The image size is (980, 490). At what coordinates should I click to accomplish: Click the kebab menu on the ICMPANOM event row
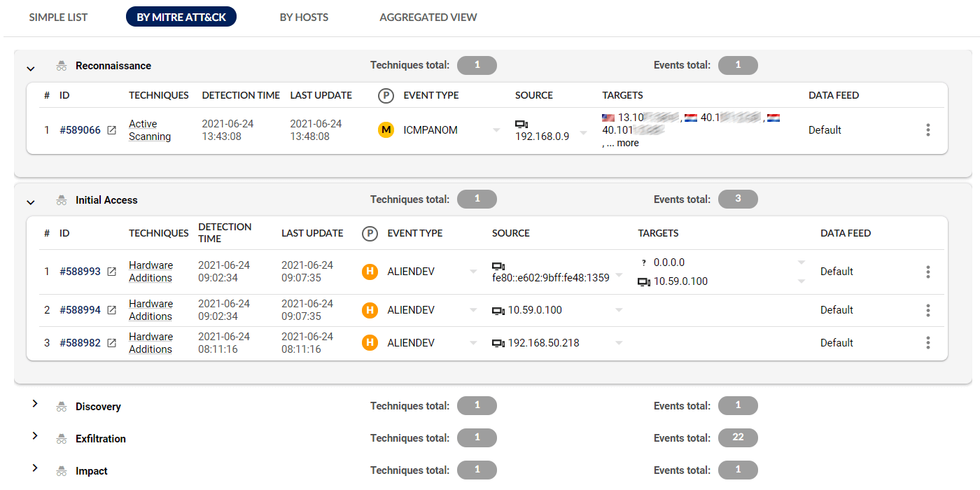pyautogui.click(x=928, y=129)
